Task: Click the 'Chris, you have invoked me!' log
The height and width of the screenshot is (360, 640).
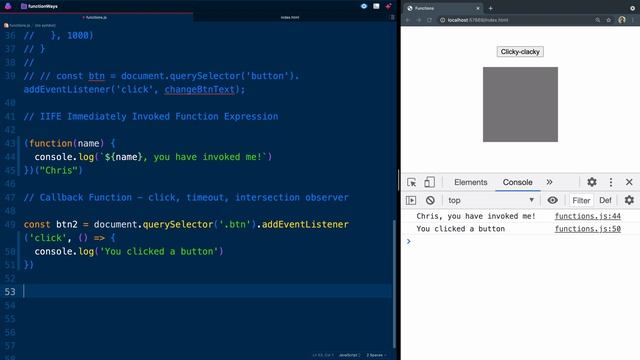Action: pyautogui.click(x=476, y=216)
